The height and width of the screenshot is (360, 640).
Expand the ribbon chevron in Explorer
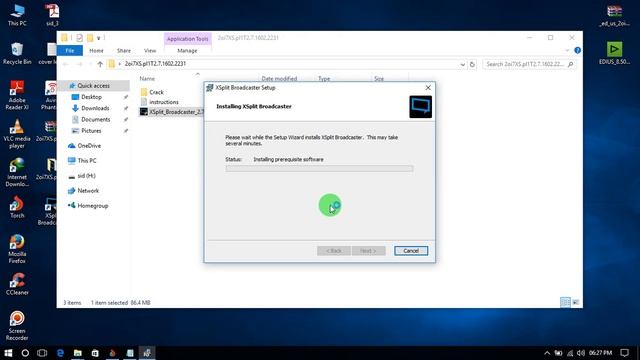pos(567,50)
